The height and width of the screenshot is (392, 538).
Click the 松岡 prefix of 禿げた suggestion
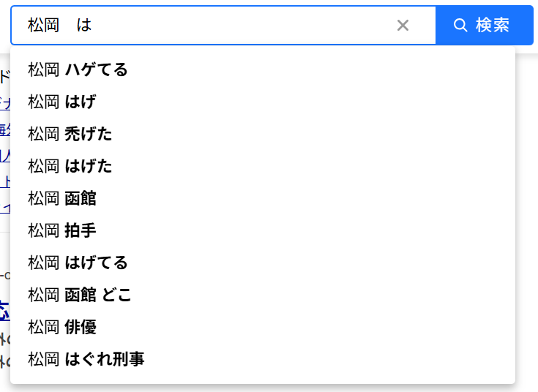point(44,134)
